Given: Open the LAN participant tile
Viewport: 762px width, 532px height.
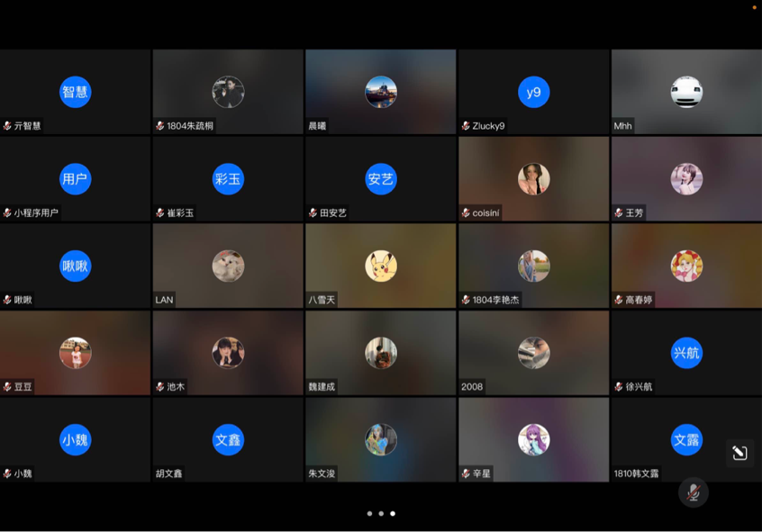Looking at the screenshot, I should (228, 266).
